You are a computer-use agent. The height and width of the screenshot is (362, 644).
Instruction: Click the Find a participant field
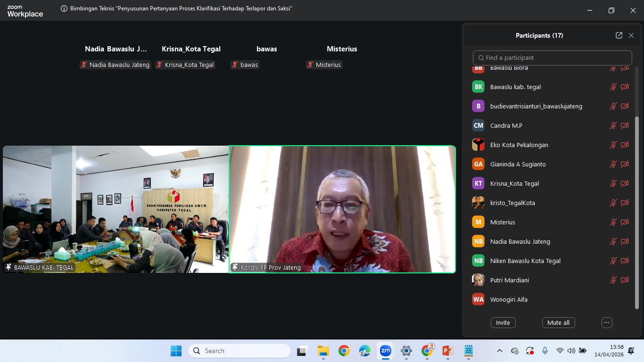click(552, 58)
